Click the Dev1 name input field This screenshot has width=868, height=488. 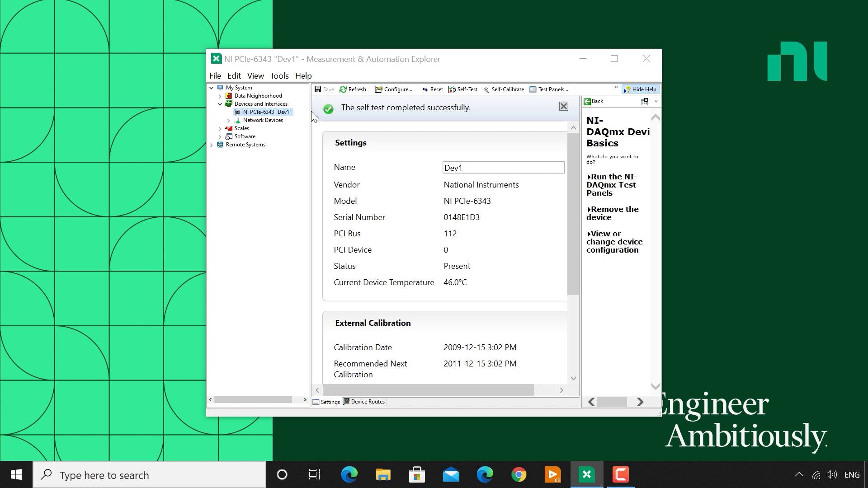(x=503, y=168)
